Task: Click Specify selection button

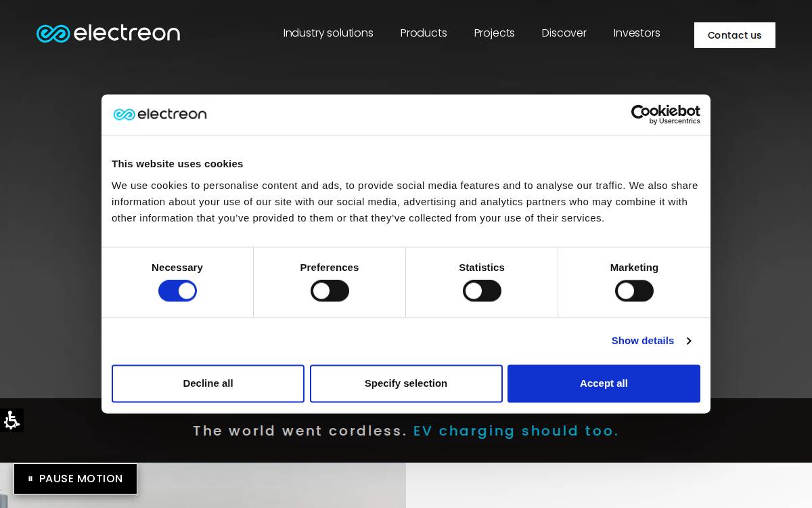Action: 406,383
